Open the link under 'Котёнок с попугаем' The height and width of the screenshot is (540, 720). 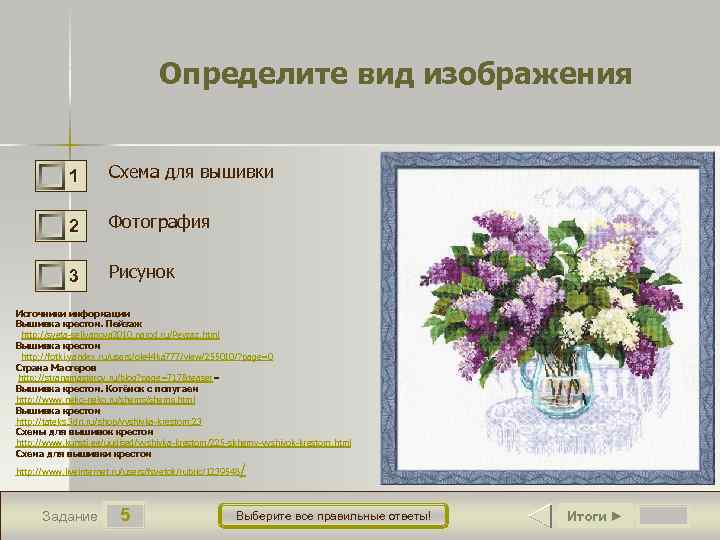click(x=106, y=400)
